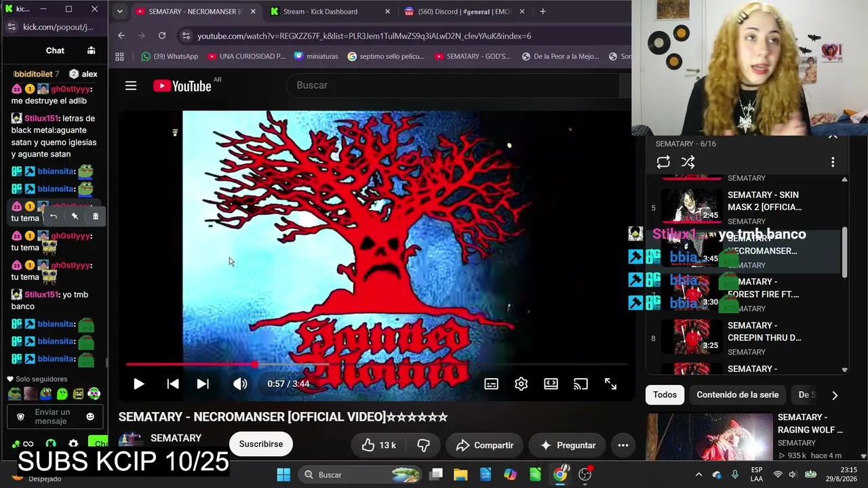
Task: Open OBS Studio from taskbar
Action: tap(585, 474)
